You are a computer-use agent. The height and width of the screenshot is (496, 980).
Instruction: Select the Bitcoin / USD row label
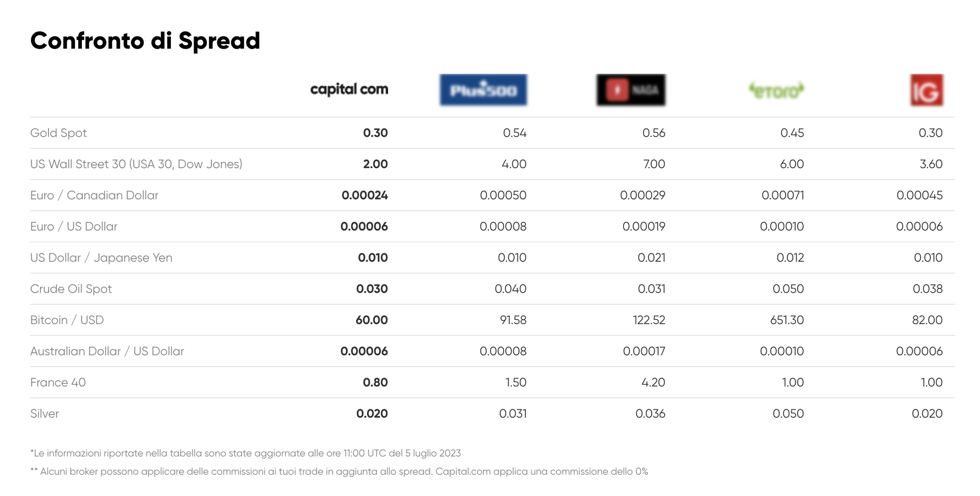67,320
